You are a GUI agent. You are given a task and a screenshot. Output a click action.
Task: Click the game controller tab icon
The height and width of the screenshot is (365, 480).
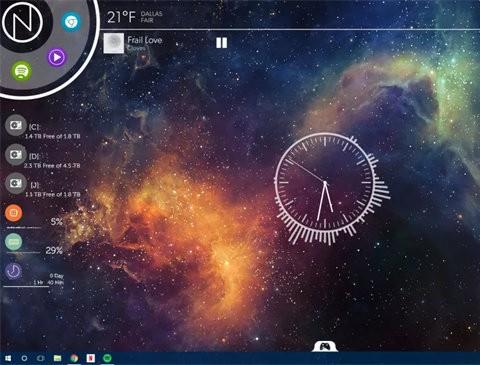pos(325,347)
